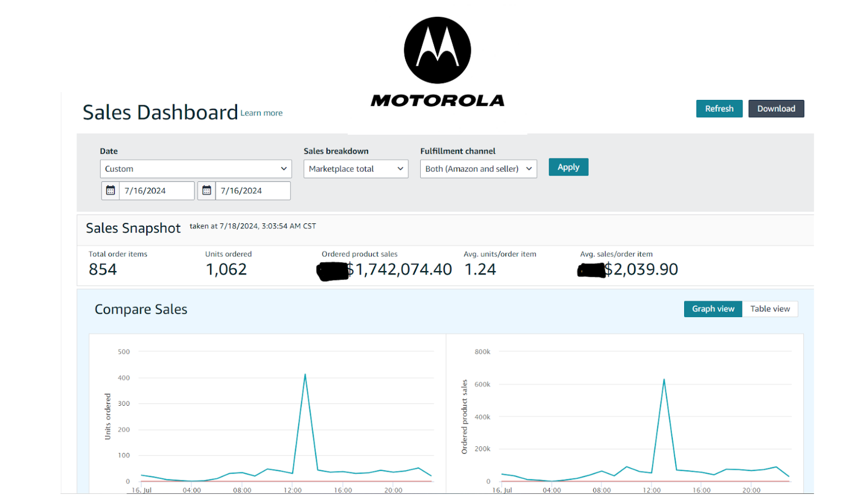
Task: Click the end date input field
Action: coord(253,190)
